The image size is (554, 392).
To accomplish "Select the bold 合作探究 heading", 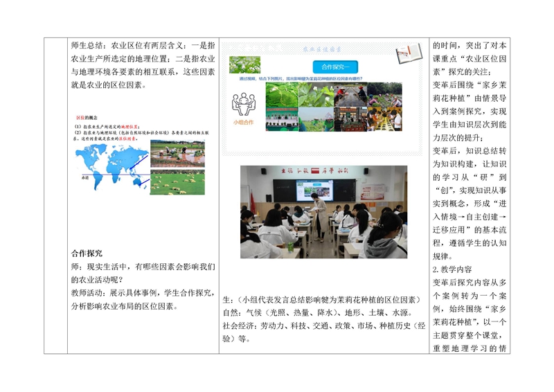I will click(x=87, y=253).
